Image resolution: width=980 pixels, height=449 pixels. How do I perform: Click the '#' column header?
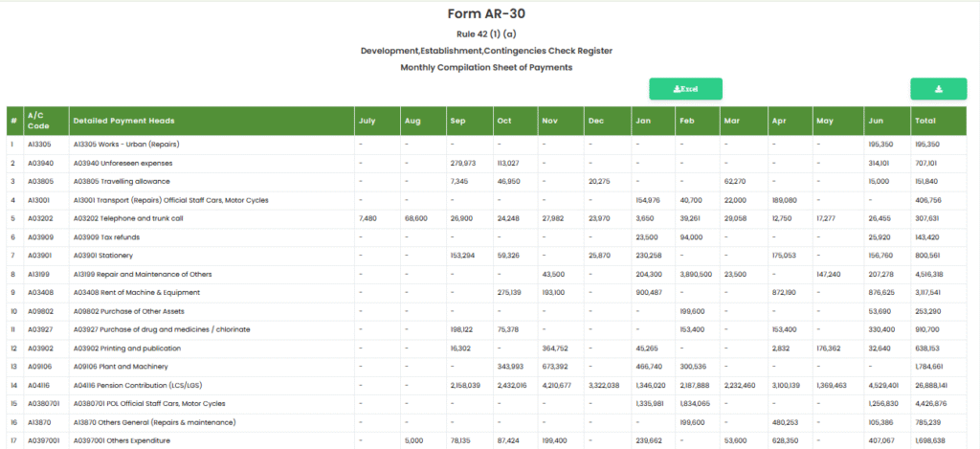coord(13,121)
